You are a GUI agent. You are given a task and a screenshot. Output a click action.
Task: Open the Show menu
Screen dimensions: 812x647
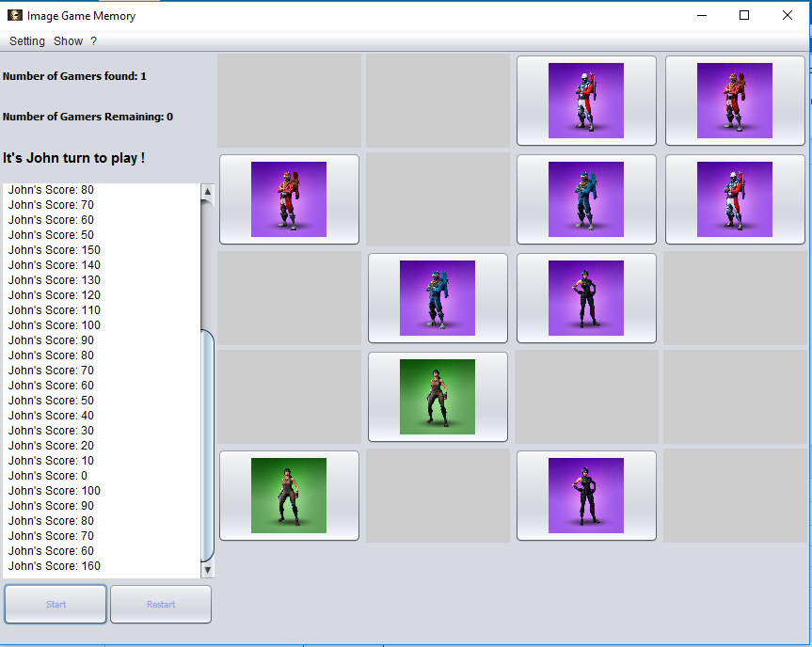tap(68, 40)
